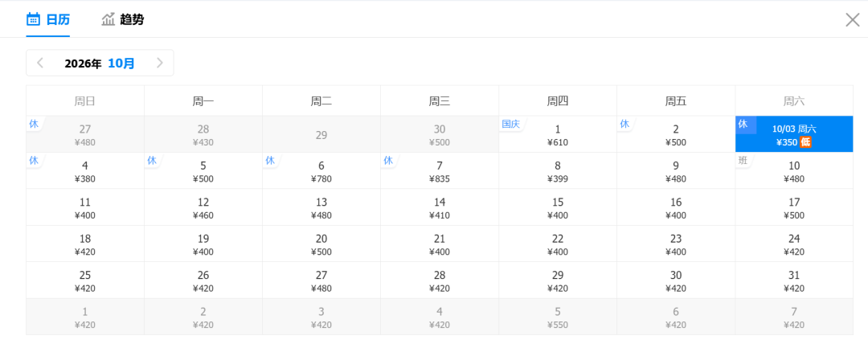The height and width of the screenshot is (348, 868).
Task: Select October 12 priced ¥460
Action: click(x=203, y=207)
